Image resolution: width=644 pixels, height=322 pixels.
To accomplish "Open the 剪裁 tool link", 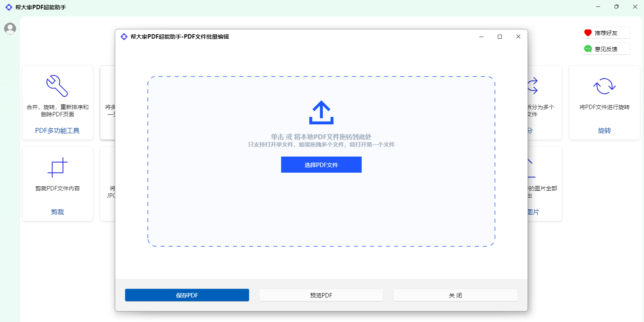I will click(57, 212).
